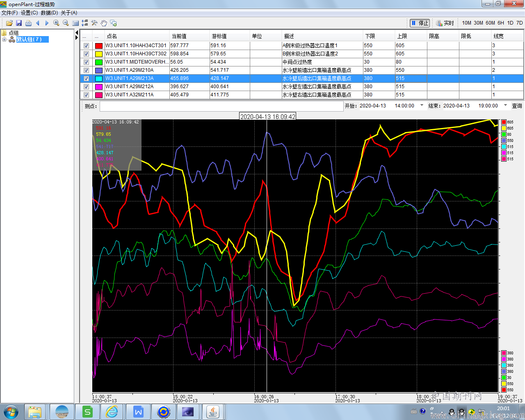Image resolution: width=525 pixels, height=420 pixels.
Task: Open tools settings hammer-wrench icon
Action: tap(94, 23)
